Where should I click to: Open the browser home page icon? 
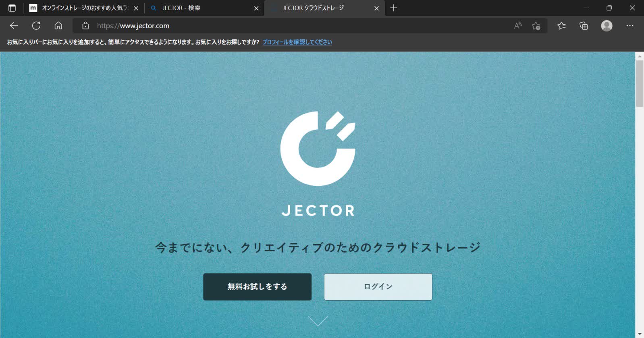pos(58,26)
